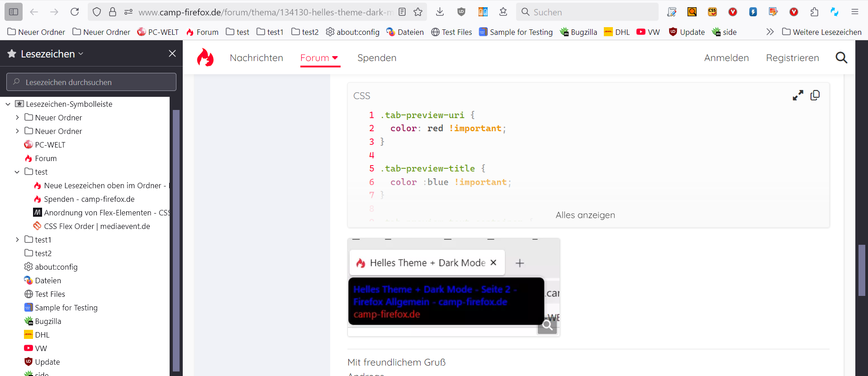Image resolution: width=868 pixels, height=376 pixels.
Task: Open the Extensions puzzle-piece menu
Action: click(814, 12)
